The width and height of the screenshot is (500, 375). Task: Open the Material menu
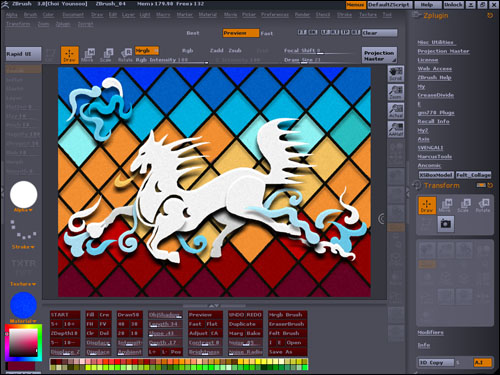coord(208,15)
